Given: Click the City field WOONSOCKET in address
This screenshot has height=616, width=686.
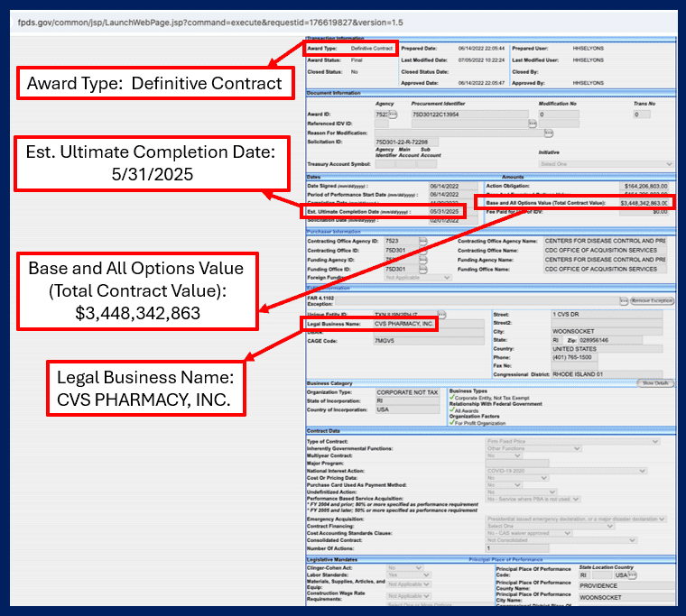Looking at the screenshot, I should pos(607,331).
